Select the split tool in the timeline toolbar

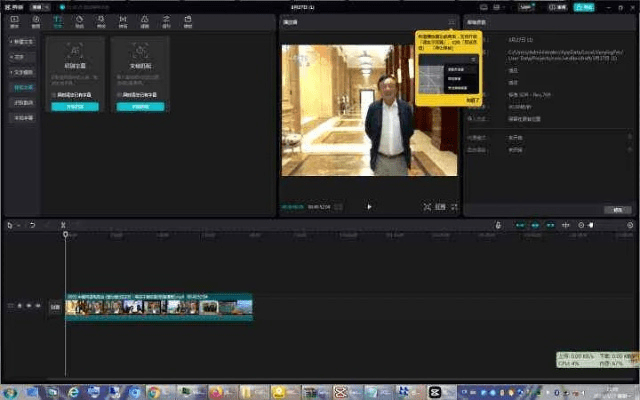tap(62, 225)
